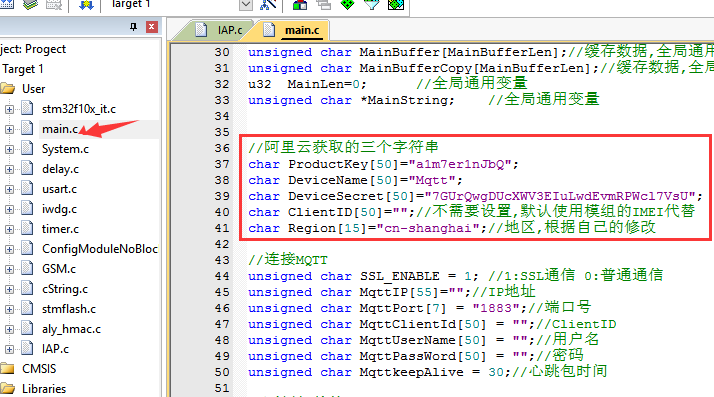Click the file icon beside cString.c
714x397 pixels.
click(x=27, y=288)
